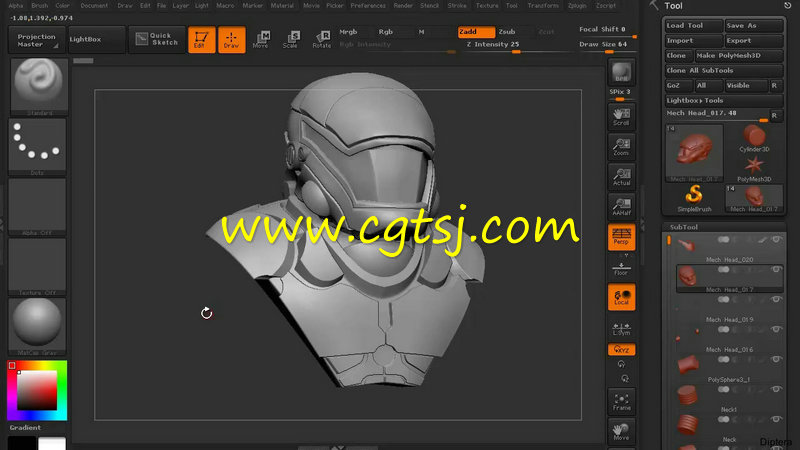Image resolution: width=800 pixels, height=450 pixels.
Task: Click the large Mech Head_017 tool thumbnail
Action: pos(694,153)
